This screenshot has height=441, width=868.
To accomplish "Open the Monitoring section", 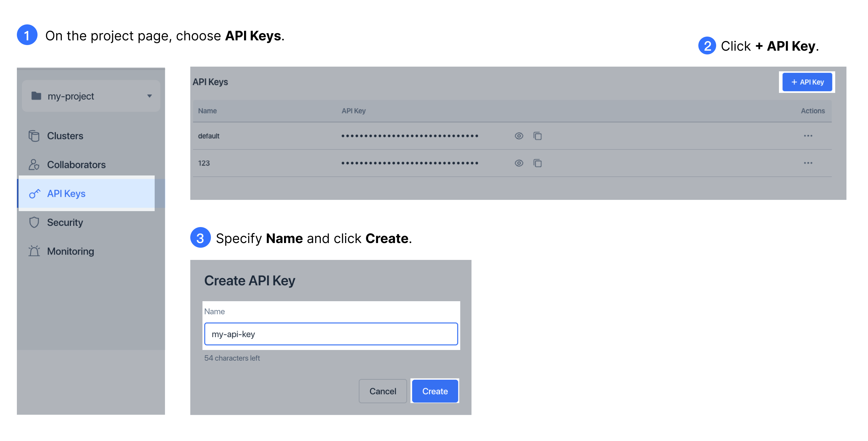I will (x=70, y=251).
